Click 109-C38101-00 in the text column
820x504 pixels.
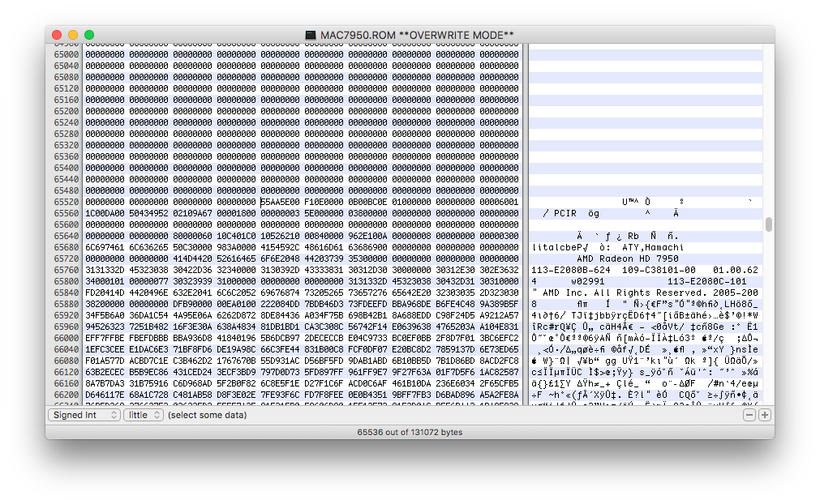659,270
